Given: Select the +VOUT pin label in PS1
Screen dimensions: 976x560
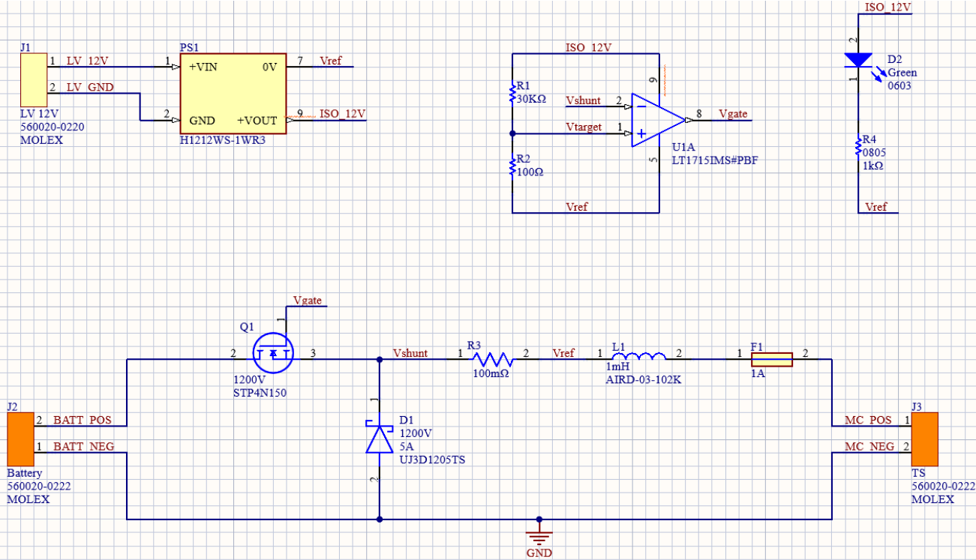Looking at the screenshot, I should tap(257, 121).
